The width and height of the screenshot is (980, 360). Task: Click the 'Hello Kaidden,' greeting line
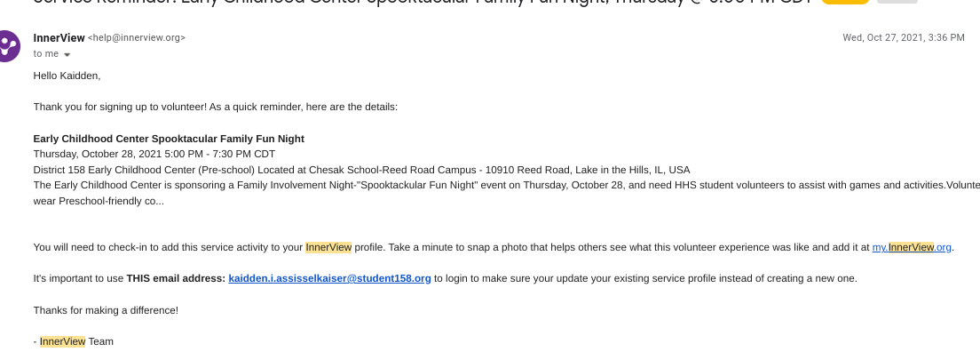67,76
